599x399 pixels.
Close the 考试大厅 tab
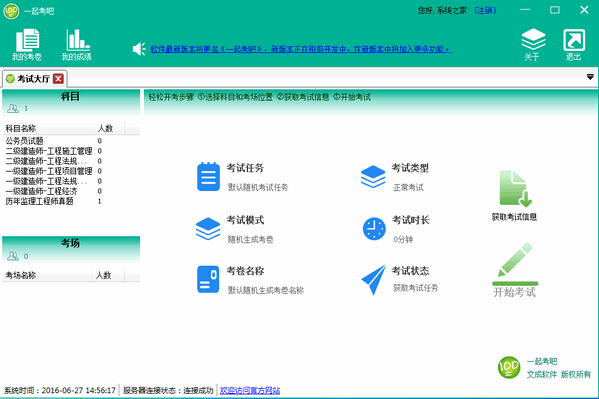(x=58, y=79)
